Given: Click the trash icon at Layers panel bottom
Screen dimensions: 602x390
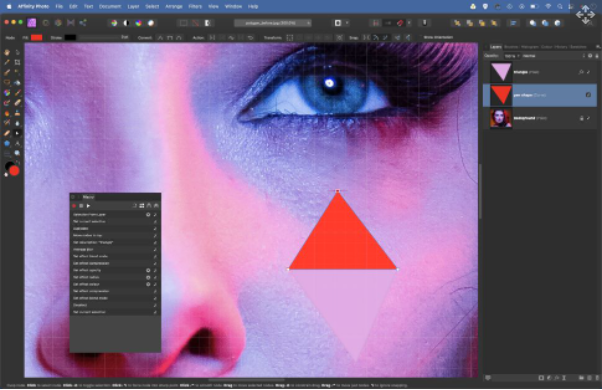Looking at the screenshot, I should pos(596,378).
